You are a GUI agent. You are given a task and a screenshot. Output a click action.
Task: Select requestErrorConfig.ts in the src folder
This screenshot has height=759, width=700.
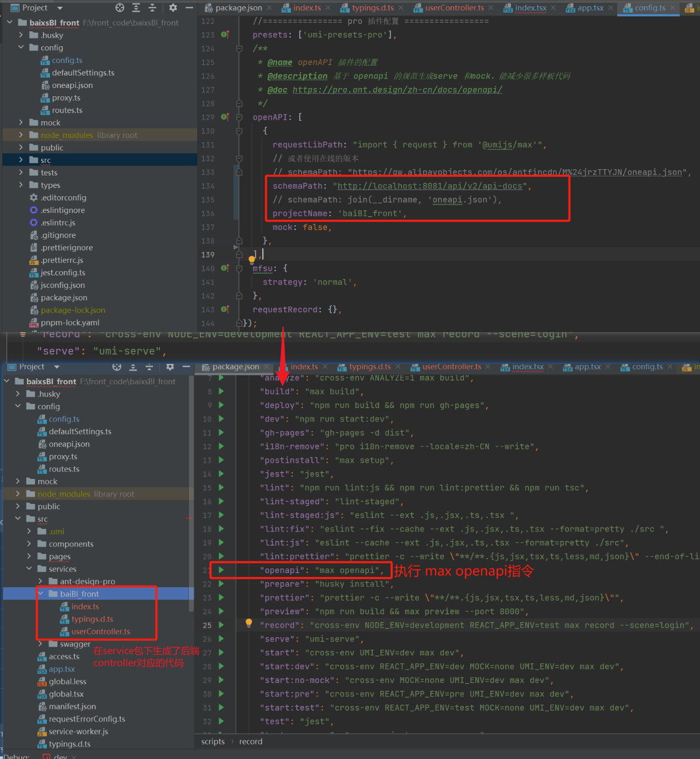pos(87,719)
